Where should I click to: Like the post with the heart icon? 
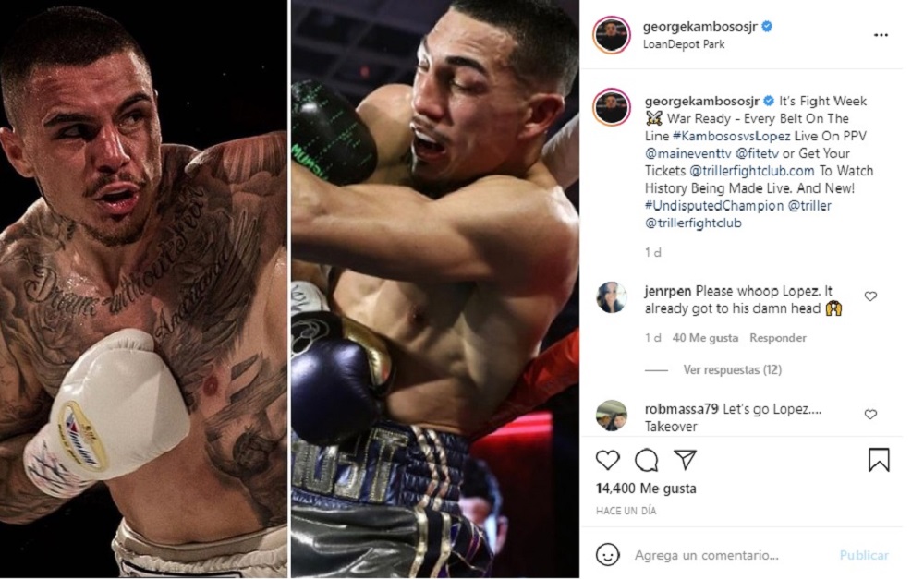point(608,460)
